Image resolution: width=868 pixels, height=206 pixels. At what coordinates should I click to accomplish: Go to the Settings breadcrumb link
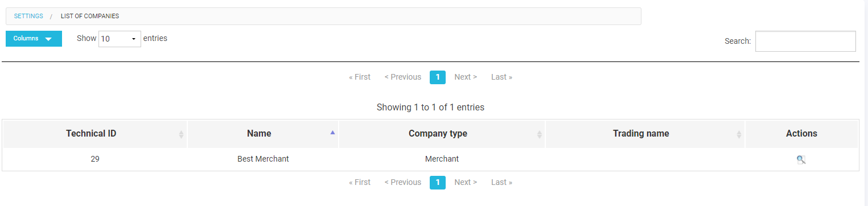tap(28, 16)
